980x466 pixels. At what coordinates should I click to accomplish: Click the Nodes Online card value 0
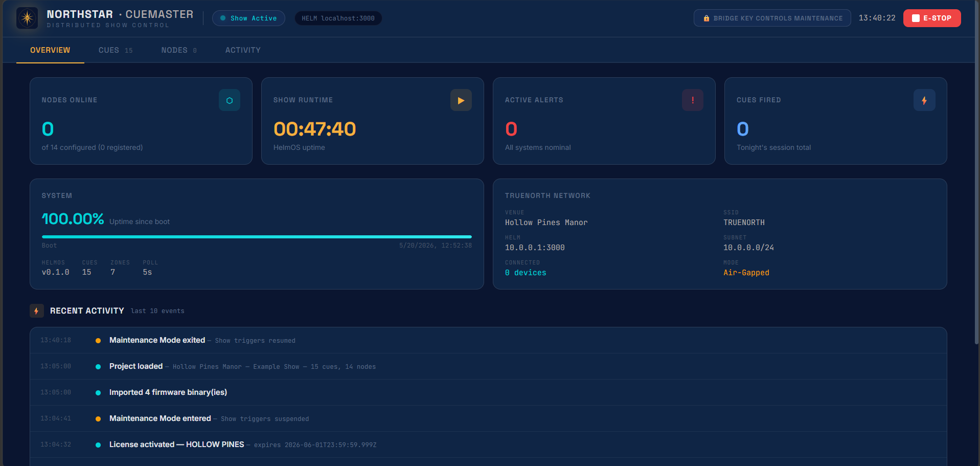tap(48, 129)
